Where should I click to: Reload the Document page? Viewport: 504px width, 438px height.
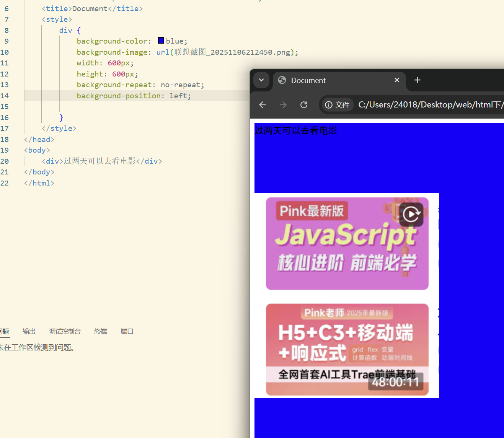pyautogui.click(x=304, y=105)
